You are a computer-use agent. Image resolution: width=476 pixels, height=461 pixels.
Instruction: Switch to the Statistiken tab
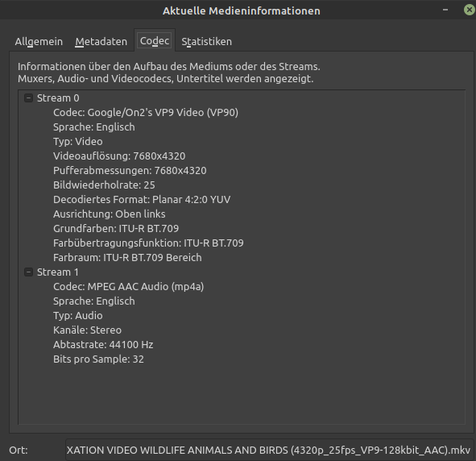tap(206, 41)
